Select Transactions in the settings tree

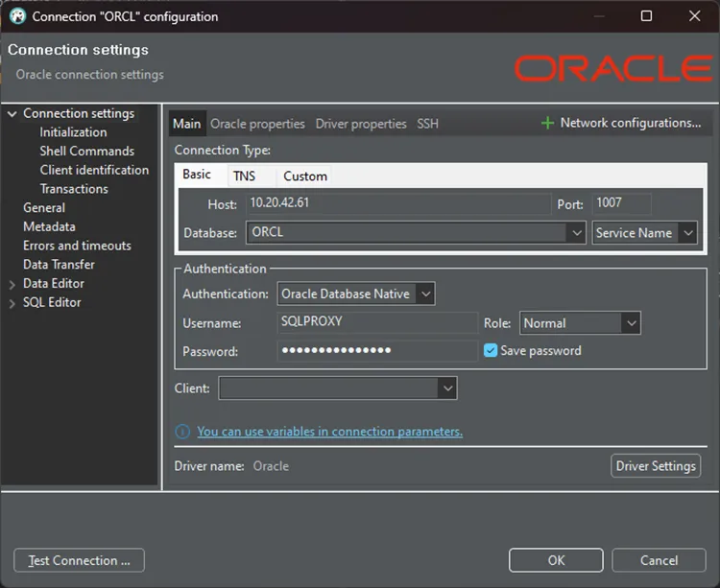74,189
